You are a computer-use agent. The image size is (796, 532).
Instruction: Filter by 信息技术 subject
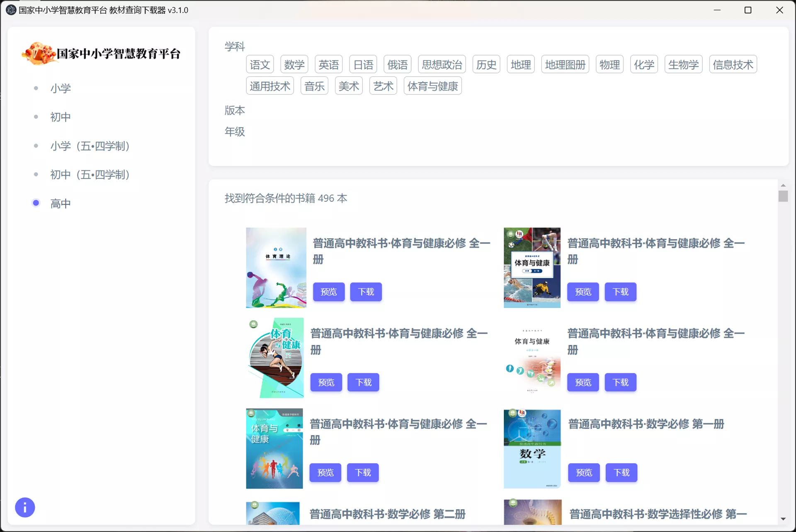tap(733, 64)
